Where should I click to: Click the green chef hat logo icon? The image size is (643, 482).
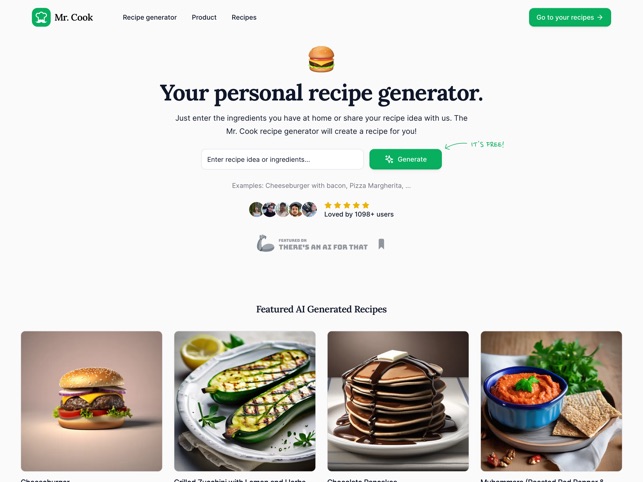(41, 17)
